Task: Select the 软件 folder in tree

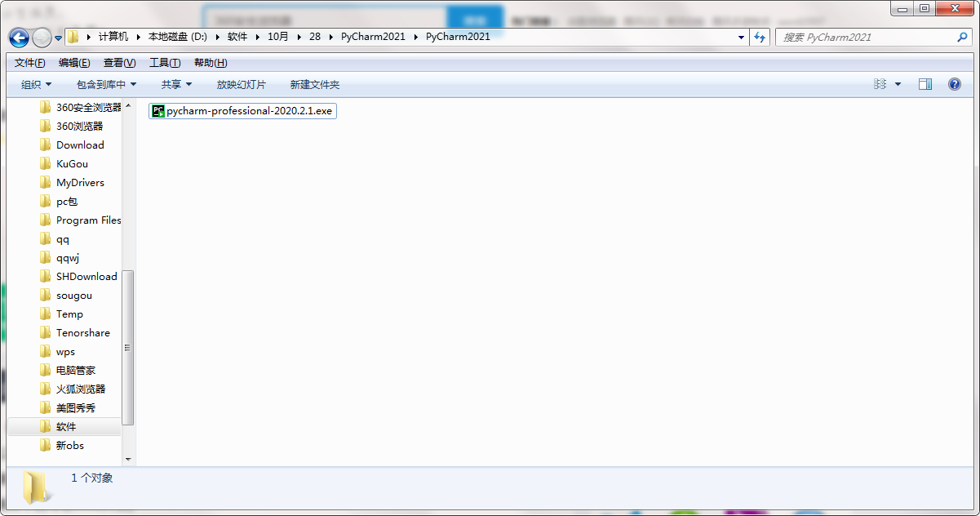Action: click(x=64, y=426)
